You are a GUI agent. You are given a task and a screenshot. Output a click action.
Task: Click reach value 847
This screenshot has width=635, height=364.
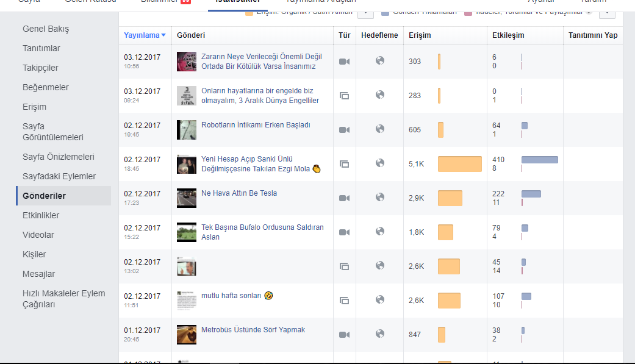pyautogui.click(x=415, y=335)
